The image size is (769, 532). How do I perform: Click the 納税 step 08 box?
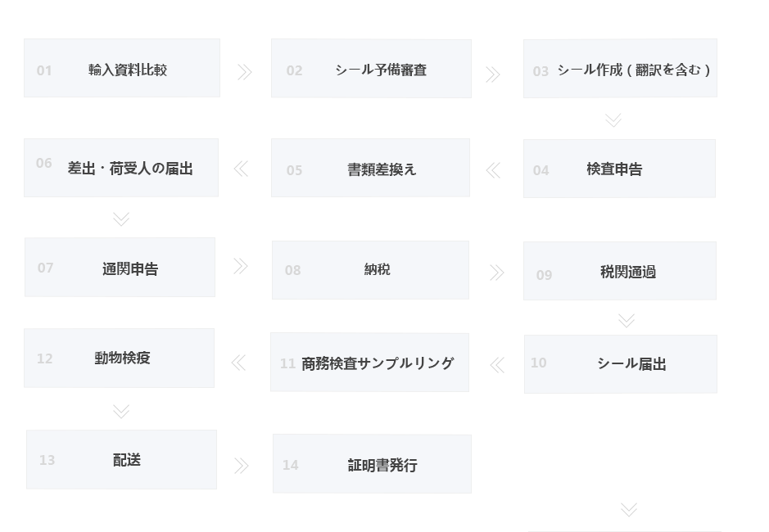pyautogui.click(x=370, y=270)
